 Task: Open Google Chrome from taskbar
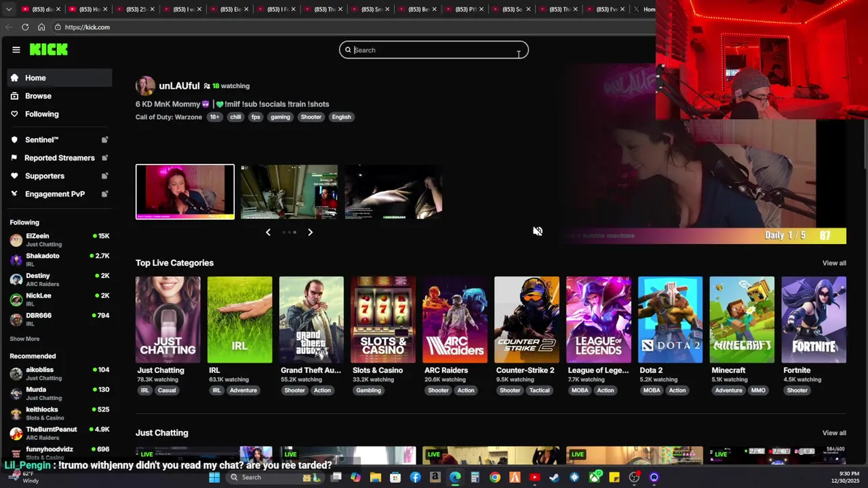(495, 477)
